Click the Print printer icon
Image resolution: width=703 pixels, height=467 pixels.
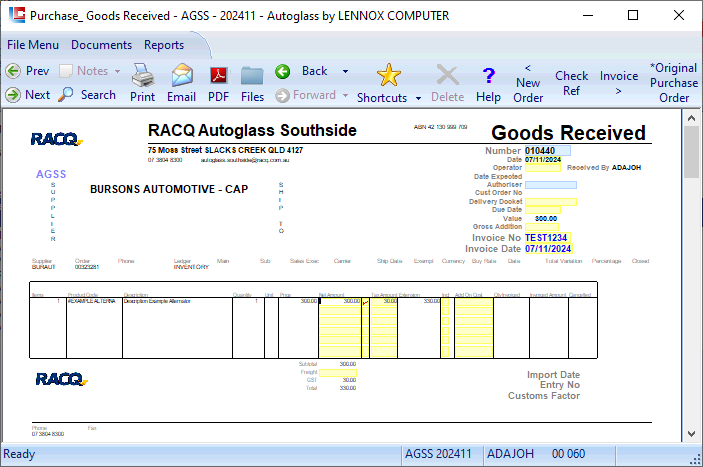143,75
